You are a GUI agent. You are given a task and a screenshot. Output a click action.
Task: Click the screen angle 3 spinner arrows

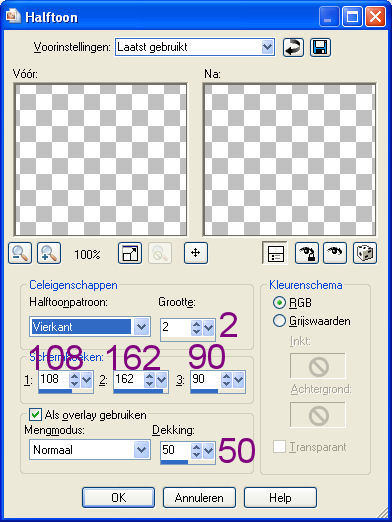[x=227, y=380]
